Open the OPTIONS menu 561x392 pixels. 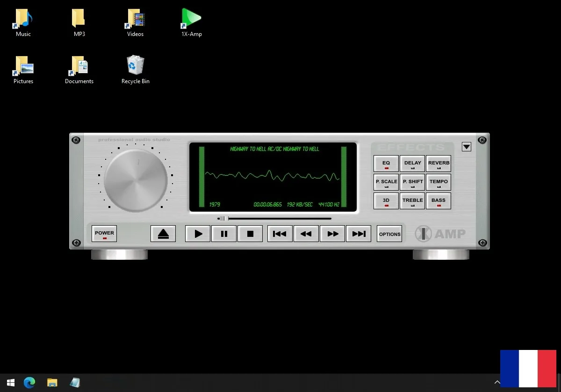389,234
